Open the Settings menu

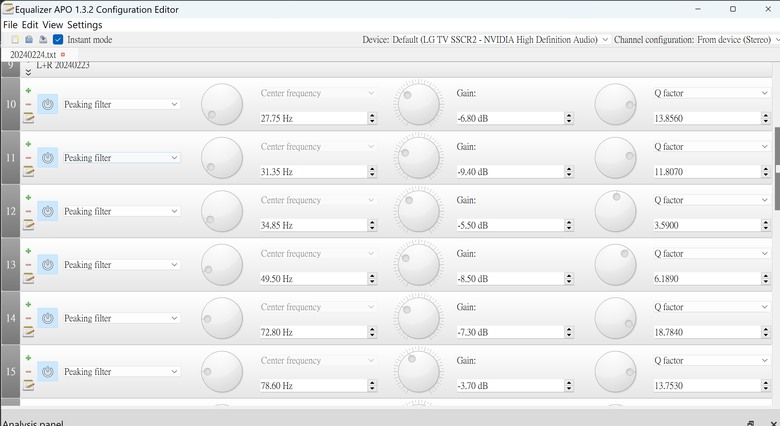tap(85, 24)
